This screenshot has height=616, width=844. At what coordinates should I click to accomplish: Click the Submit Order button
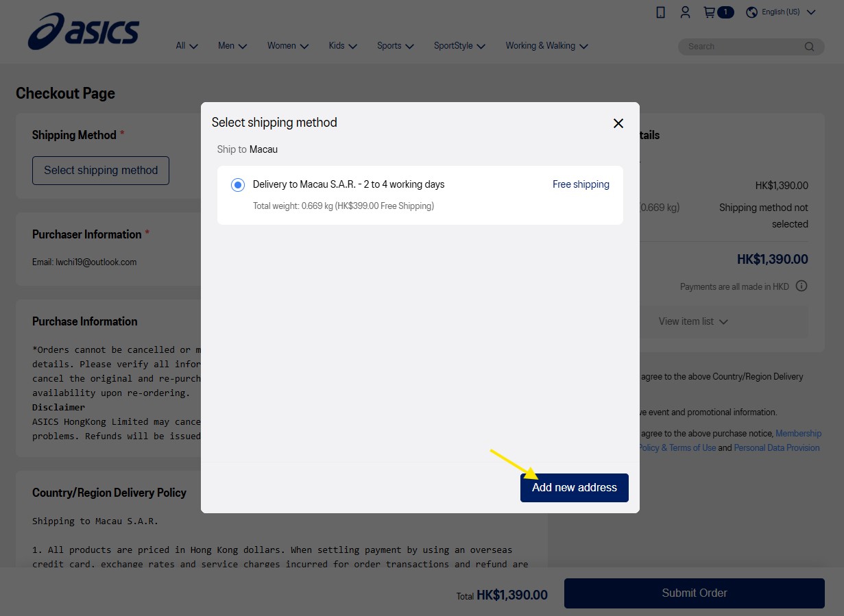[x=695, y=593]
